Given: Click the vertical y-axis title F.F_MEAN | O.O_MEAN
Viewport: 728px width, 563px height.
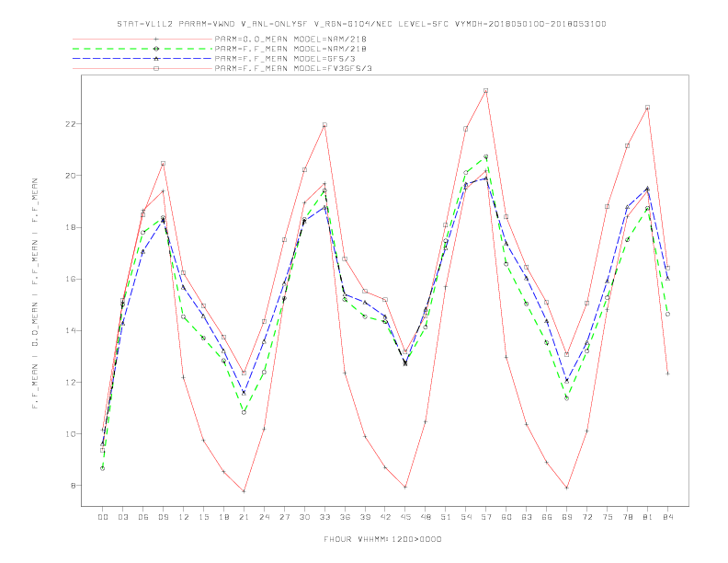Looking at the screenshot, I should click(x=35, y=293).
